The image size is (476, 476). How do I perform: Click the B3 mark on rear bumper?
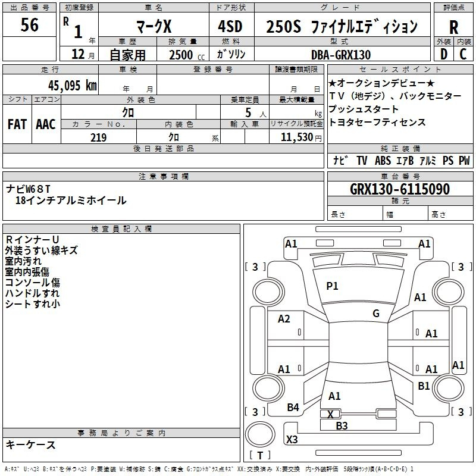coord(342,425)
